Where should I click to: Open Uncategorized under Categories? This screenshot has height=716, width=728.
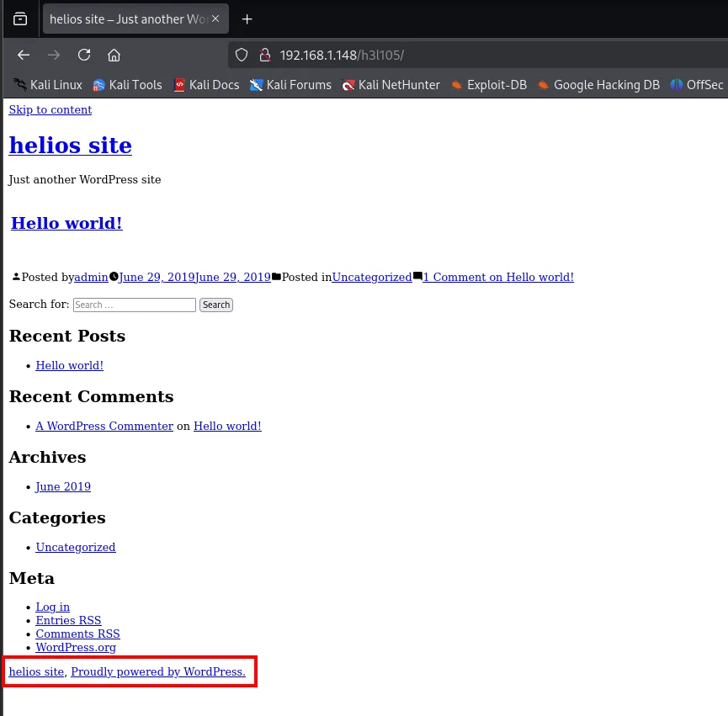(76, 548)
